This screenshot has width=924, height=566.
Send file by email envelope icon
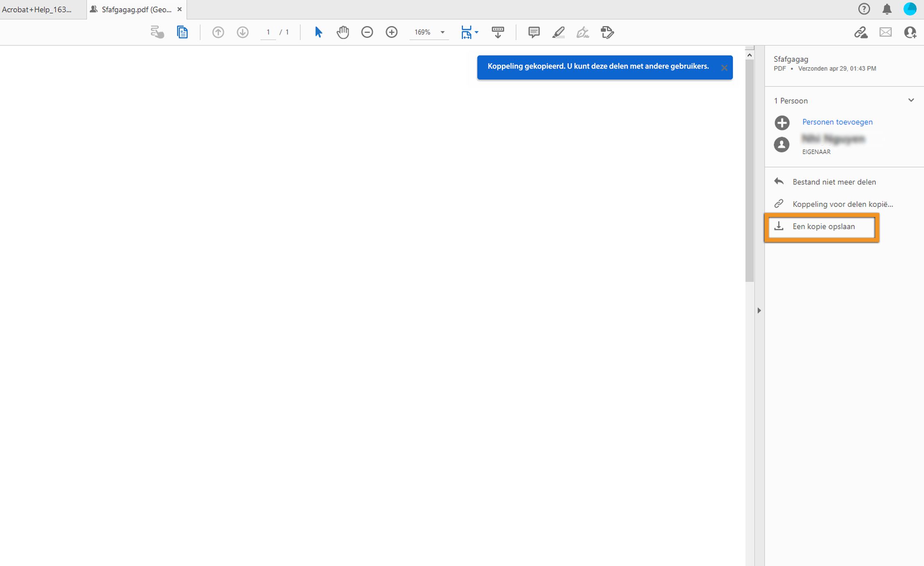[885, 32]
